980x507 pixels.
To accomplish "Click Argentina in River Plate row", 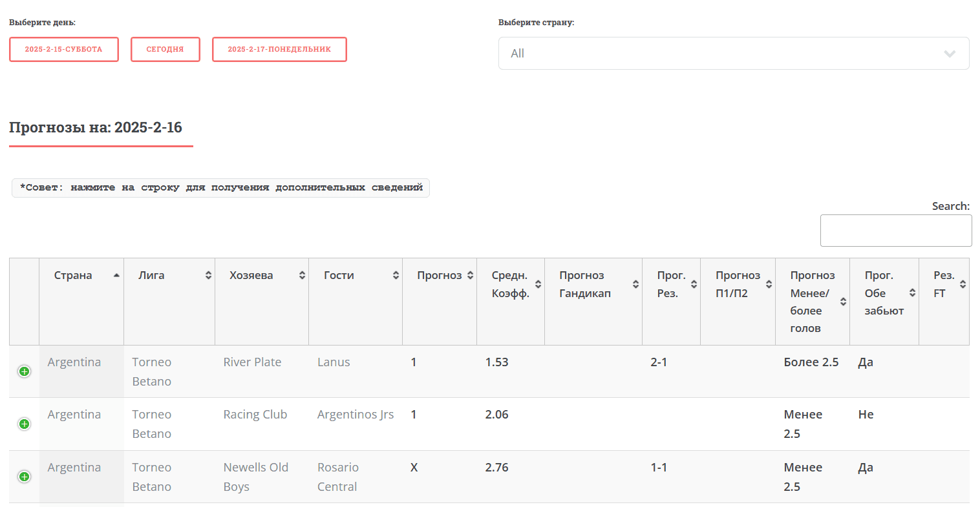I will click(74, 362).
